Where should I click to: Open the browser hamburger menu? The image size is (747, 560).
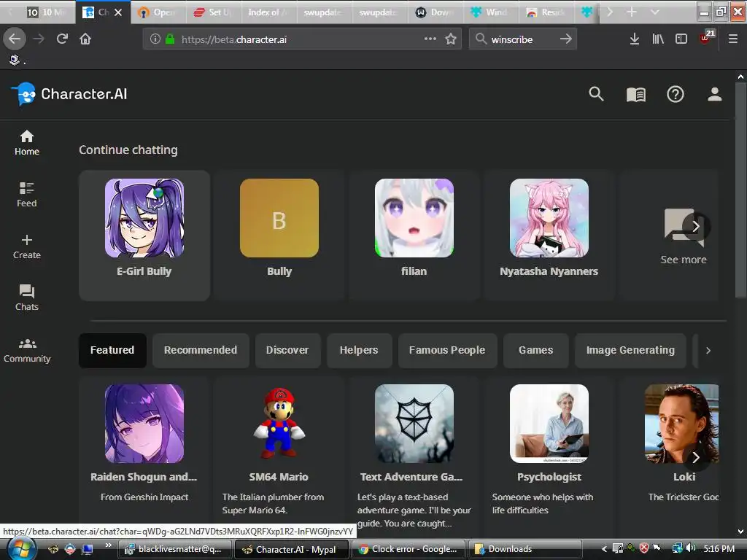coord(732,39)
